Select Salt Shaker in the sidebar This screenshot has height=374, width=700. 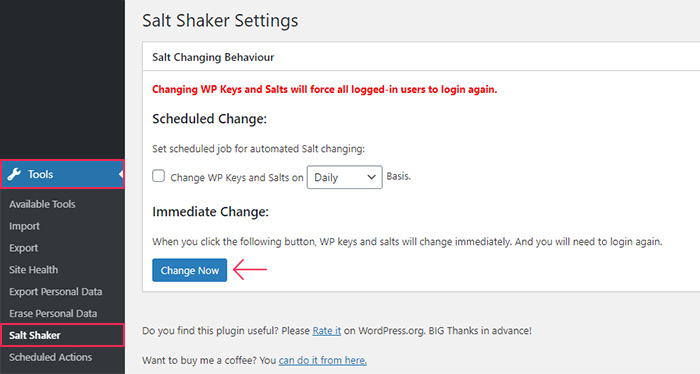point(62,335)
